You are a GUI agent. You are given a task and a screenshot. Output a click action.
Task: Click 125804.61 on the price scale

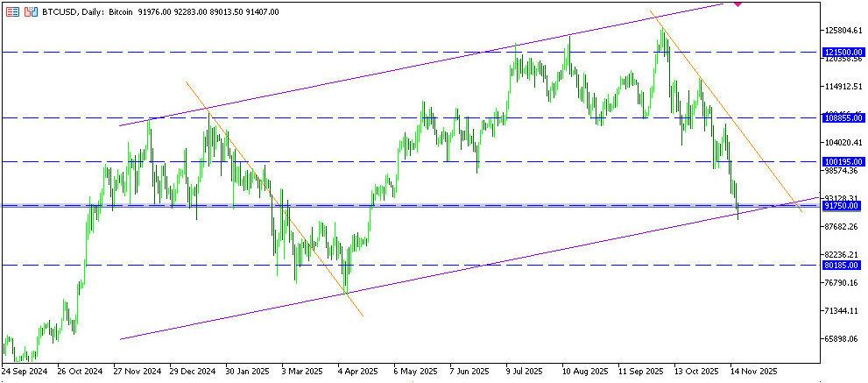tap(844, 31)
